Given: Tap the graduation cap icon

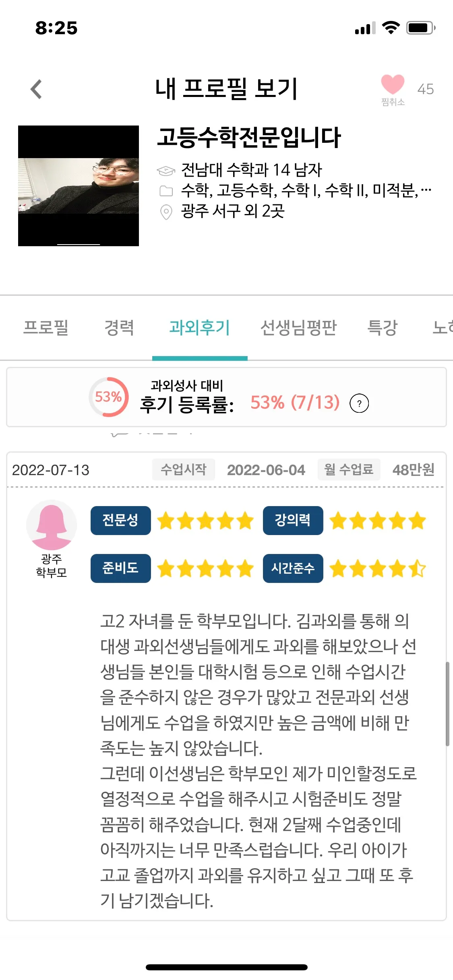Looking at the screenshot, I should [166, 171].
